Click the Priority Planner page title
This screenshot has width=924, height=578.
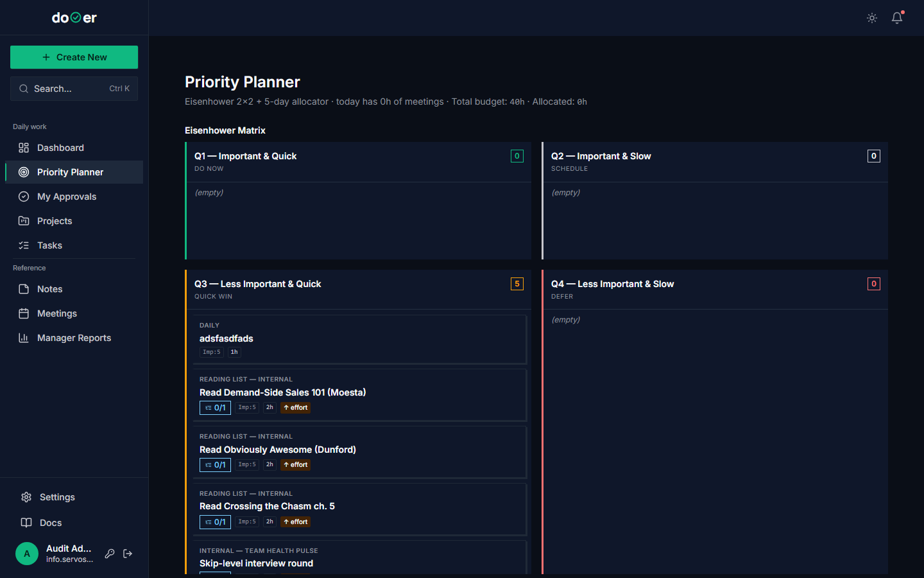[243, 82]
